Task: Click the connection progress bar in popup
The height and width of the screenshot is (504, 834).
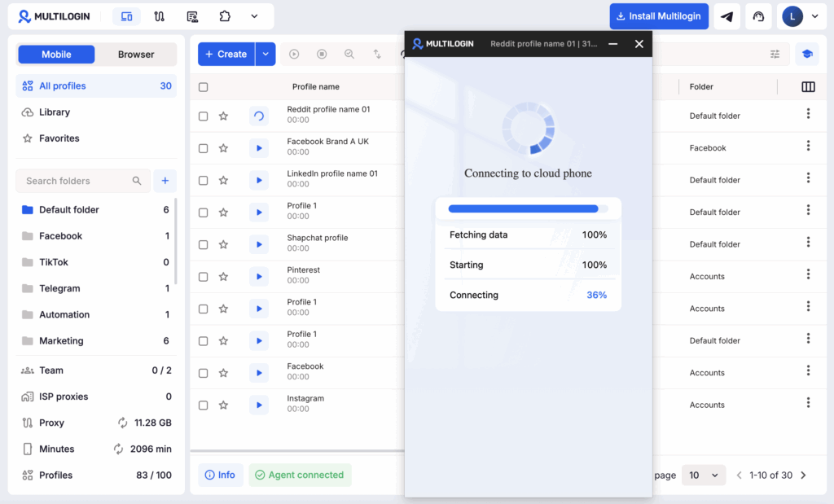Action: (528, 209)
